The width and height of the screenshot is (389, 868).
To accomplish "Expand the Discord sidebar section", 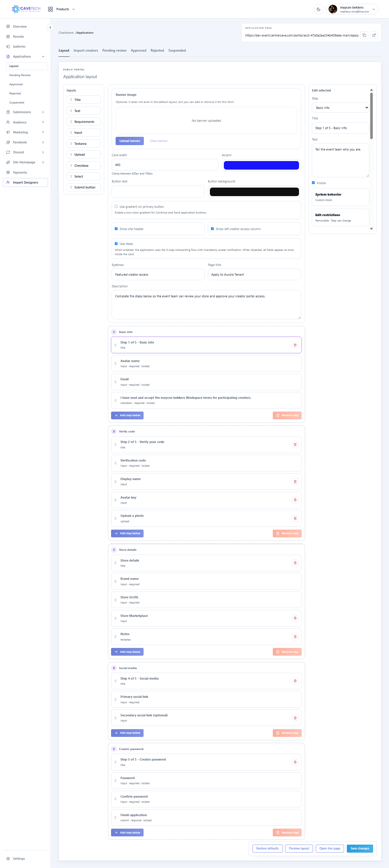I will [43, 152].
